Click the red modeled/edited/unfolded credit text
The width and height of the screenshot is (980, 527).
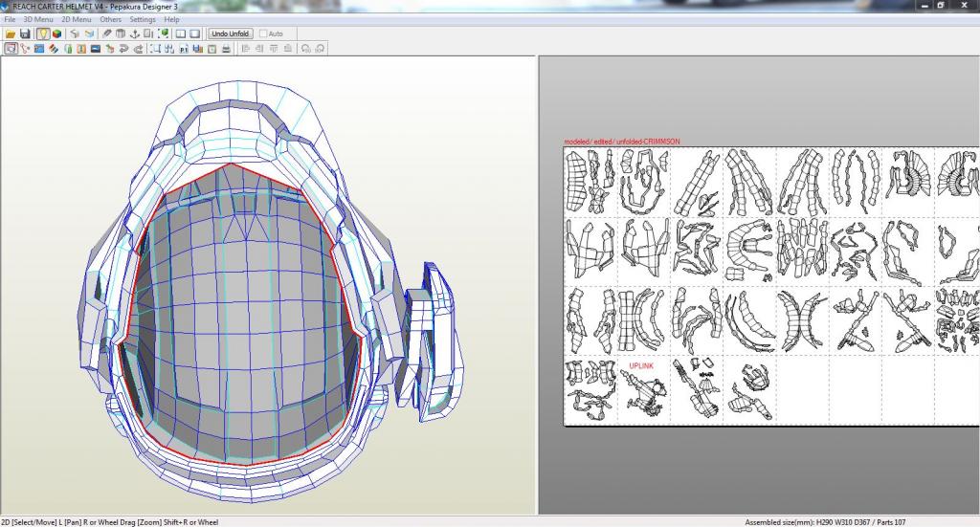coord(622,142)
